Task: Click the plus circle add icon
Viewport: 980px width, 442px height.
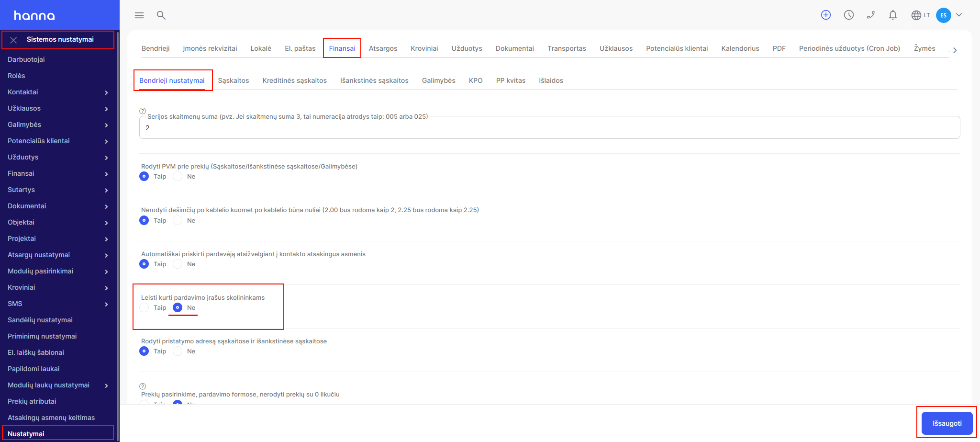Action: tap(826, 15)
